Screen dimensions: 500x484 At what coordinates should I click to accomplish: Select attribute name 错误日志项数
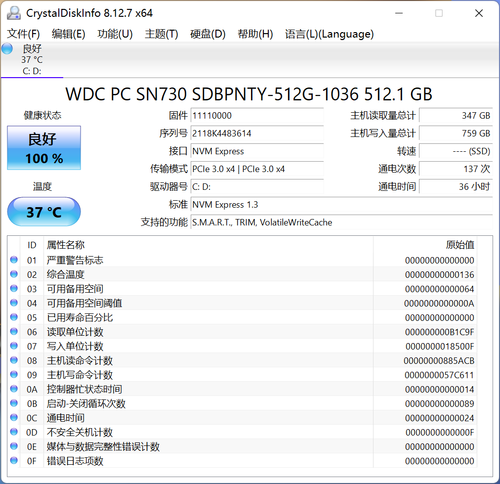click(75, 461)
